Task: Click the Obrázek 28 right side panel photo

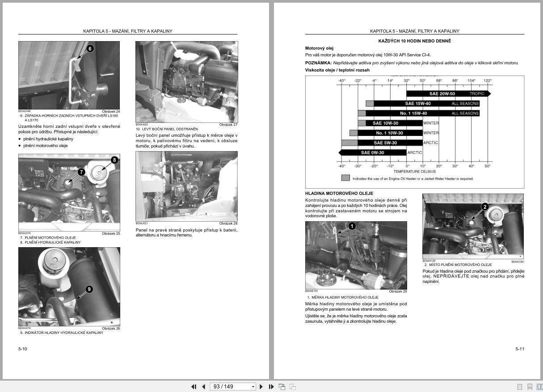Action: click(186, 186)
